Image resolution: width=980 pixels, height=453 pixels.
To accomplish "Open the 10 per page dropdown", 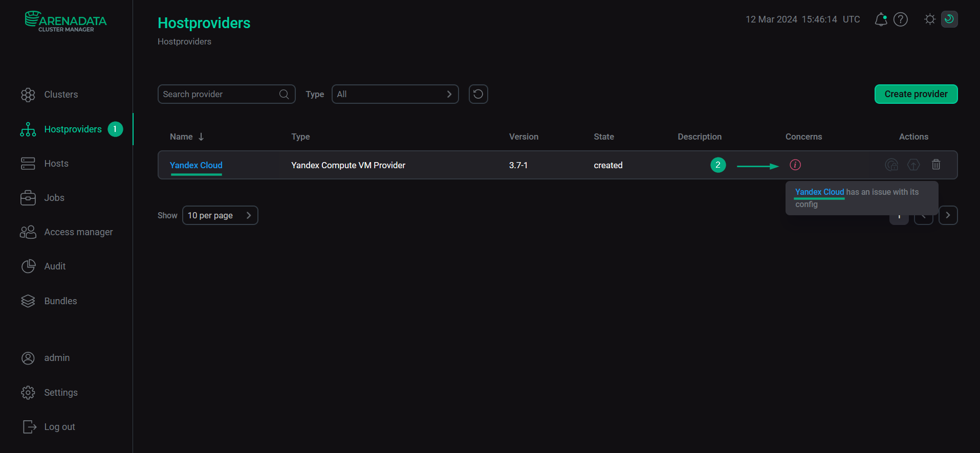I will [220, 215].
